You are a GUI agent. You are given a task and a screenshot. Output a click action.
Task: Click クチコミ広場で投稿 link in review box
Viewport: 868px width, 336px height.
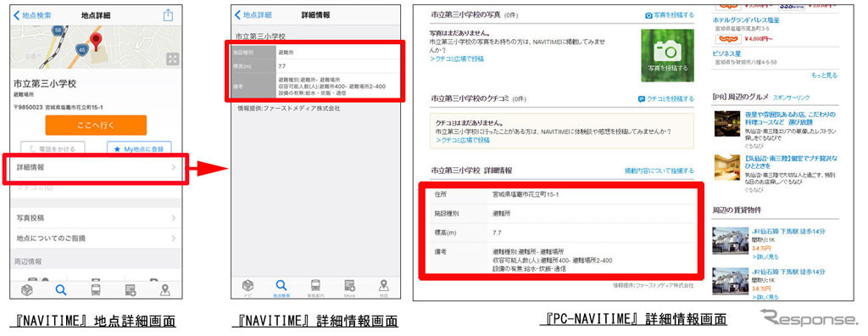pos(463,140)
